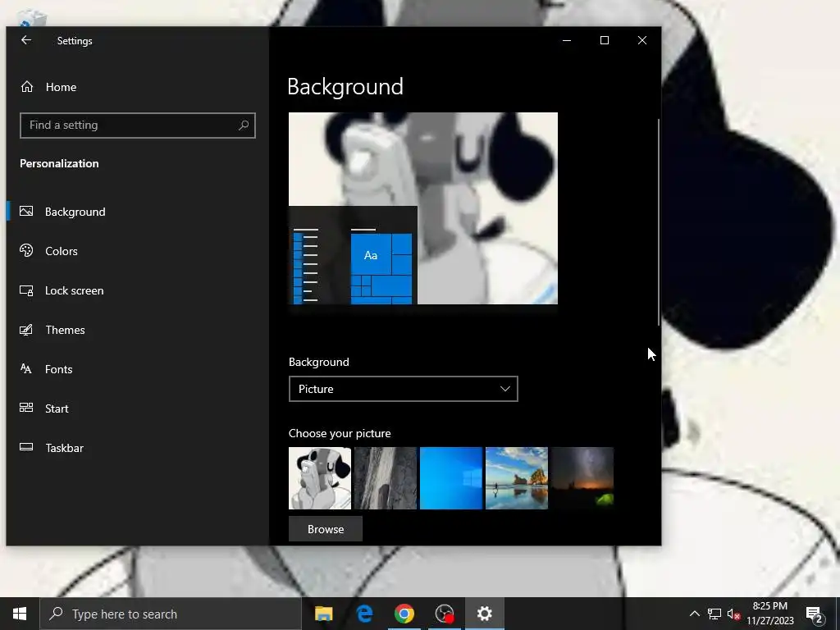Launch Google Chrome from the taskbar

point(404,614)
